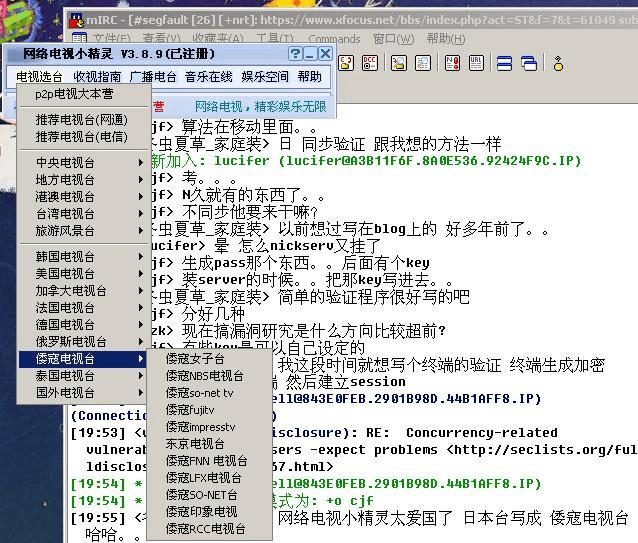638x543 pixels.
Task: Choose 倭寇RCC电视台 from the submenu
Action: (210, 529)
